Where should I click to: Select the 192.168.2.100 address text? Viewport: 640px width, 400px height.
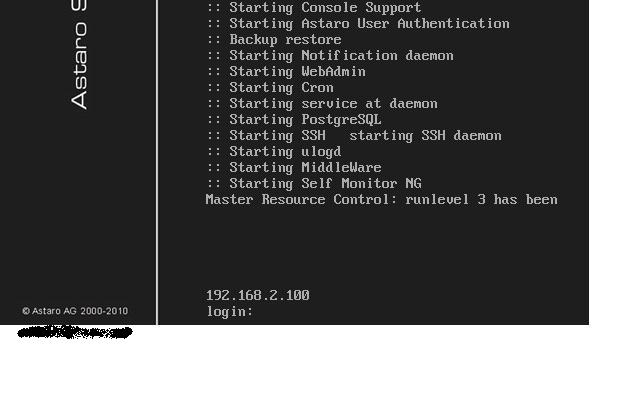(x=258, y=295)
